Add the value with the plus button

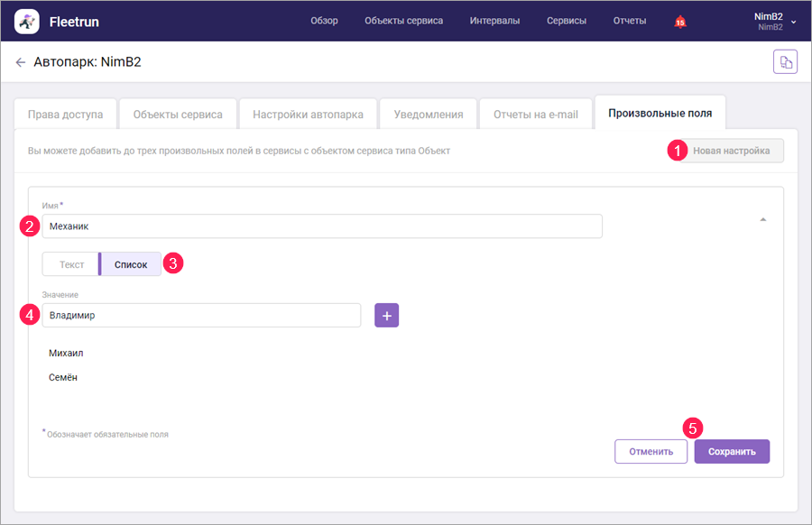point(386,316)
